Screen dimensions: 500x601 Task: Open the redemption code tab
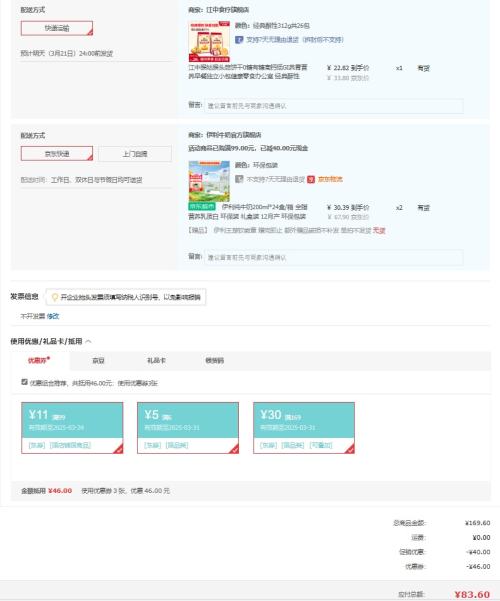(215, 361)
